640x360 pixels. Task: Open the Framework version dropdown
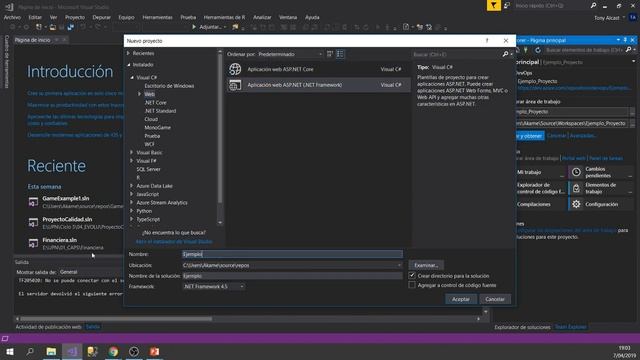[x=213, y=287]
